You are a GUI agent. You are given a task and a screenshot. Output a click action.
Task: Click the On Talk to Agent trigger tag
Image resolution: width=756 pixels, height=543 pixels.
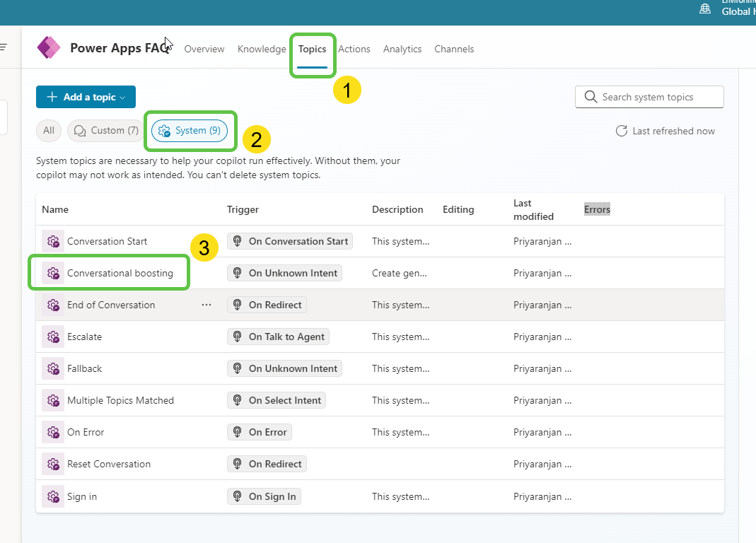278,337
